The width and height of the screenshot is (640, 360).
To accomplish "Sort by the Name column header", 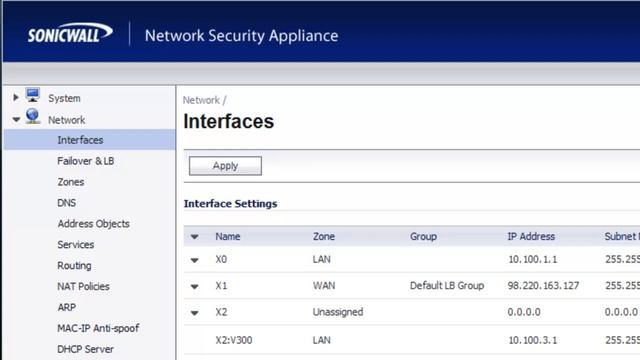I will [x=228, y=236].
